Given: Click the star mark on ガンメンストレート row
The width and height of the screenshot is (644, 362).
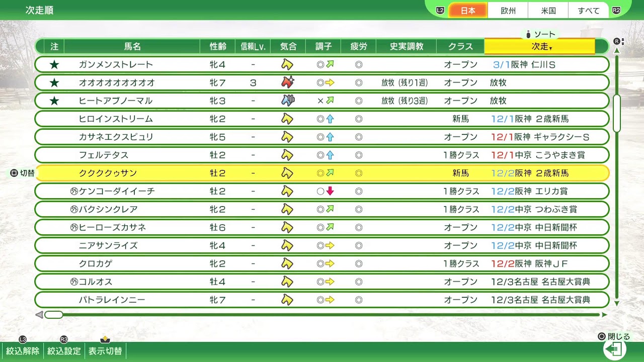Looking at the screenshot, I should (54, 64).
